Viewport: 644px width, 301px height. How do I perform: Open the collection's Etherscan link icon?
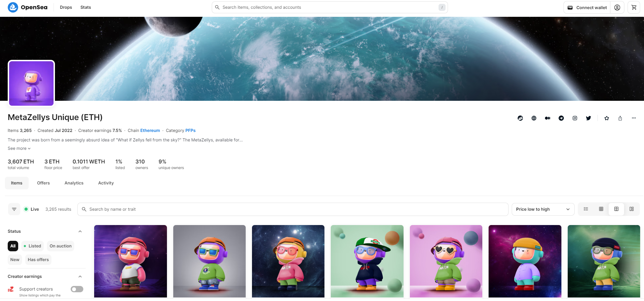[520, 118]
